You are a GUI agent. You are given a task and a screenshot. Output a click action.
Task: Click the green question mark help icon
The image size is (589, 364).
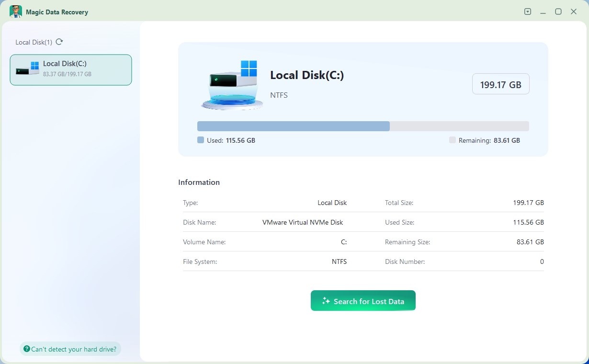tap(27, 349)
